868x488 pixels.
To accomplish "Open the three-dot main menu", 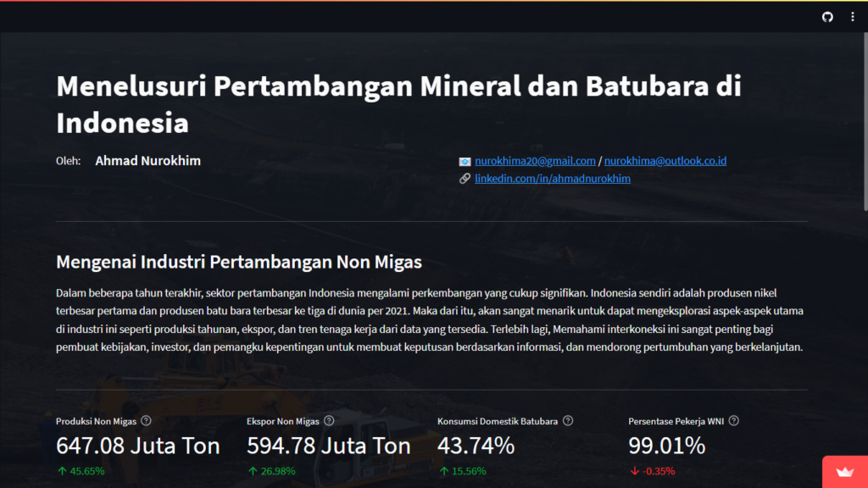I will tap(853, 17).
